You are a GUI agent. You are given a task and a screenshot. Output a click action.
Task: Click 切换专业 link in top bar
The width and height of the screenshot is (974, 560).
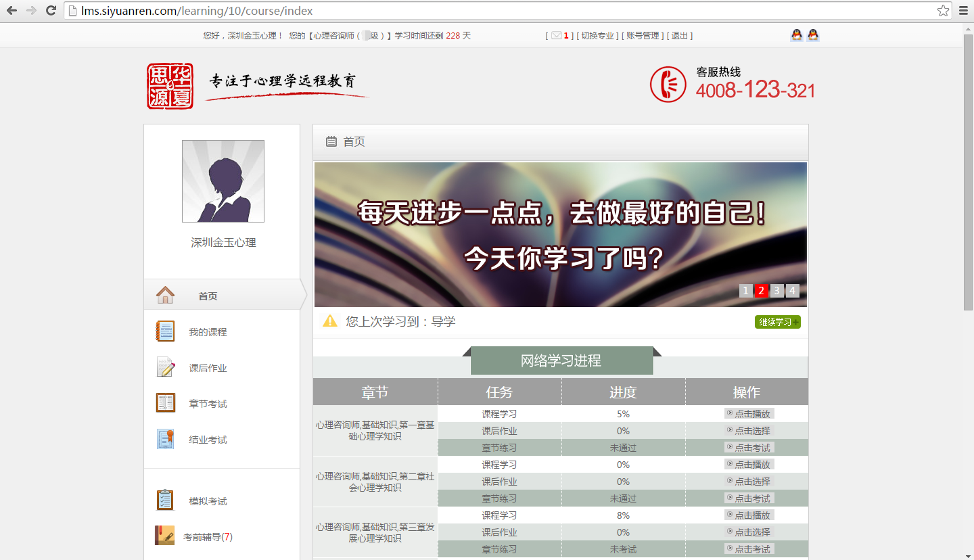point(597,36)
